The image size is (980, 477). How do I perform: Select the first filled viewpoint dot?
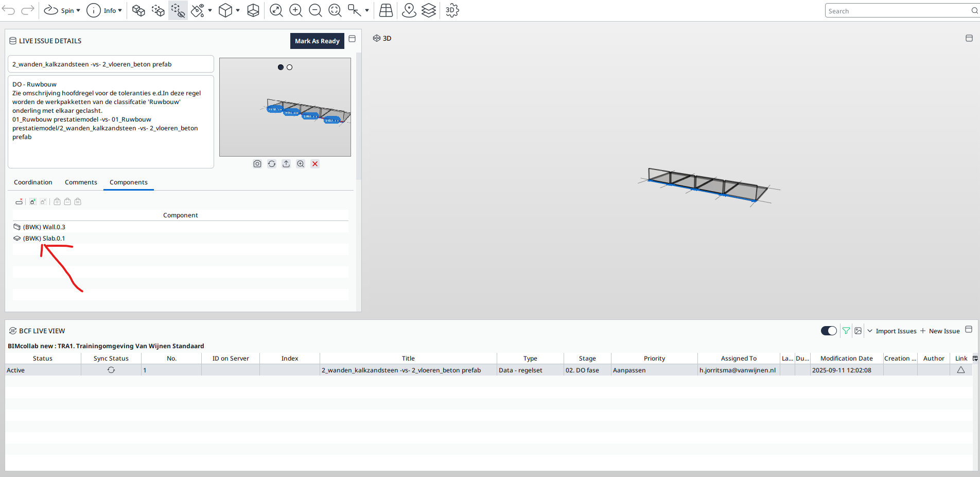(281, 67)
